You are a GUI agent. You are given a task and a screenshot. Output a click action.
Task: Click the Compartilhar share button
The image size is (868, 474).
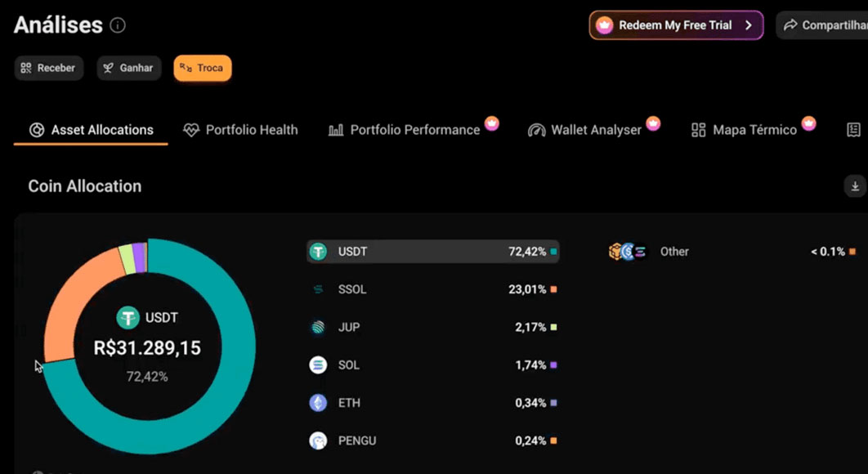pos(824,25)
